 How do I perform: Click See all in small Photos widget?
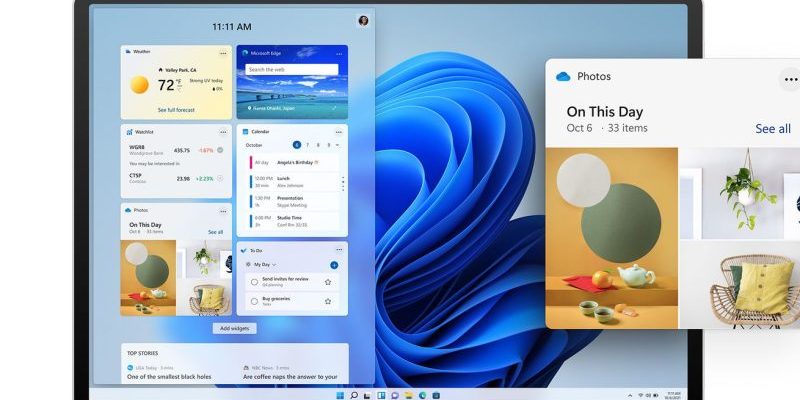[215, 232]
